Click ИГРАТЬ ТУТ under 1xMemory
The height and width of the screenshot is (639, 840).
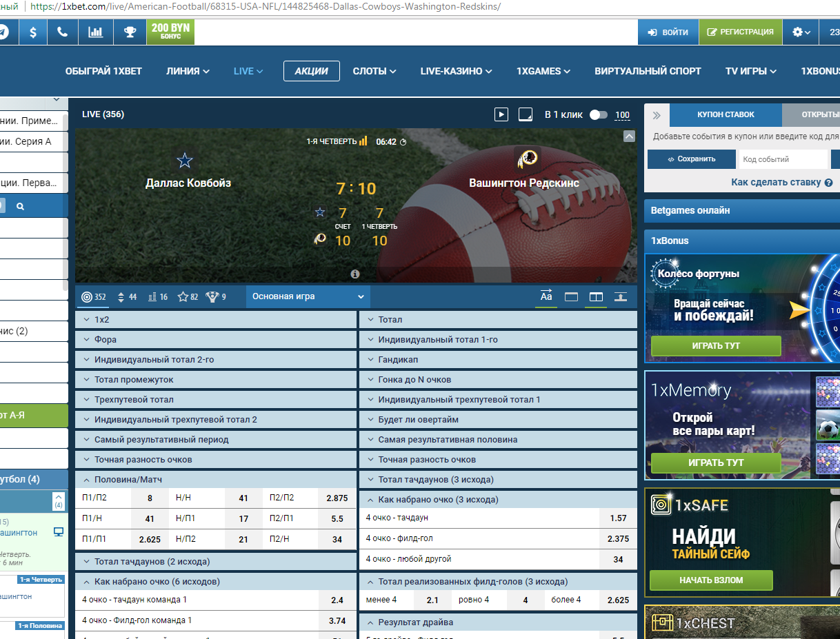[x=716, y=463]
